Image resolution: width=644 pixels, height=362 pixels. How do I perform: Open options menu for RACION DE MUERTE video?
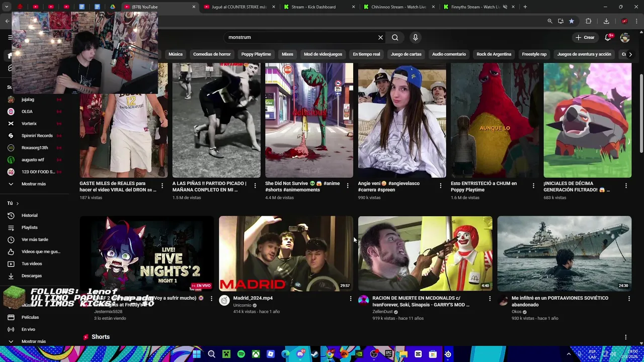(490, 299)
